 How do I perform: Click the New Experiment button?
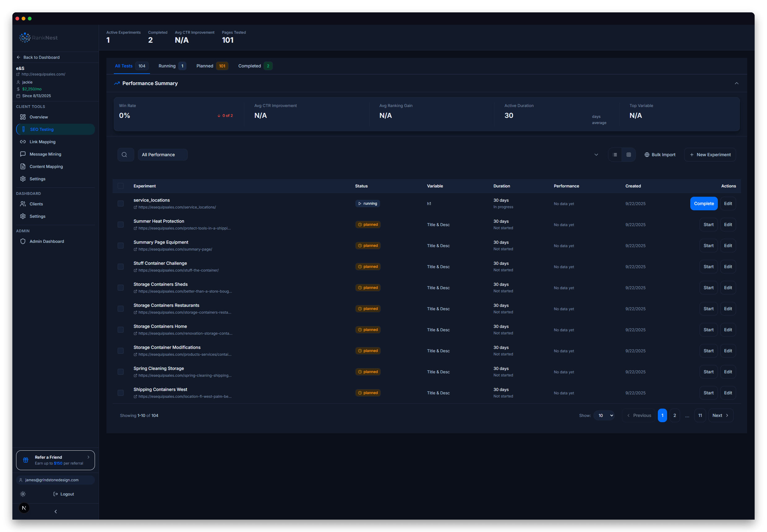pyautogui.click(x=710, y=154)
